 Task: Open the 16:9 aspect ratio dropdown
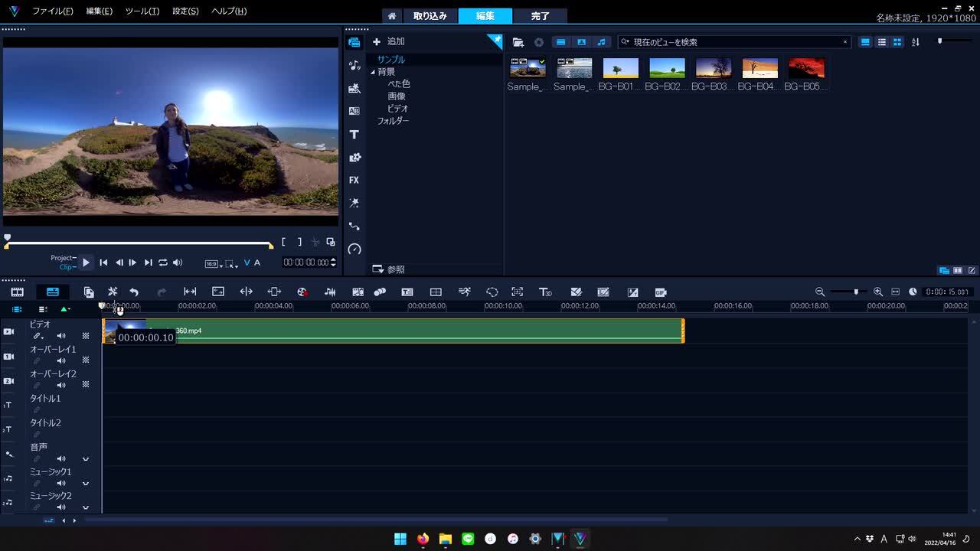[x=214, y=263]
